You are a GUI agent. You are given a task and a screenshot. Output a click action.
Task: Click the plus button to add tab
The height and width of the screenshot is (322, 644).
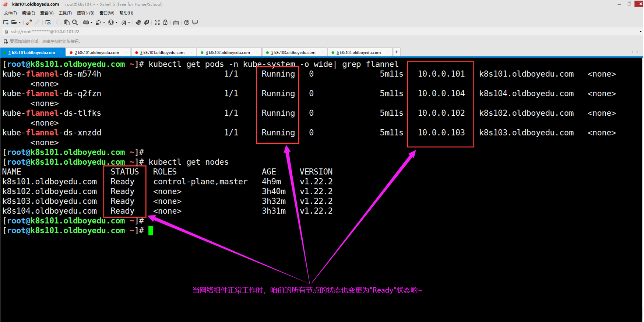tap(397, 52)
